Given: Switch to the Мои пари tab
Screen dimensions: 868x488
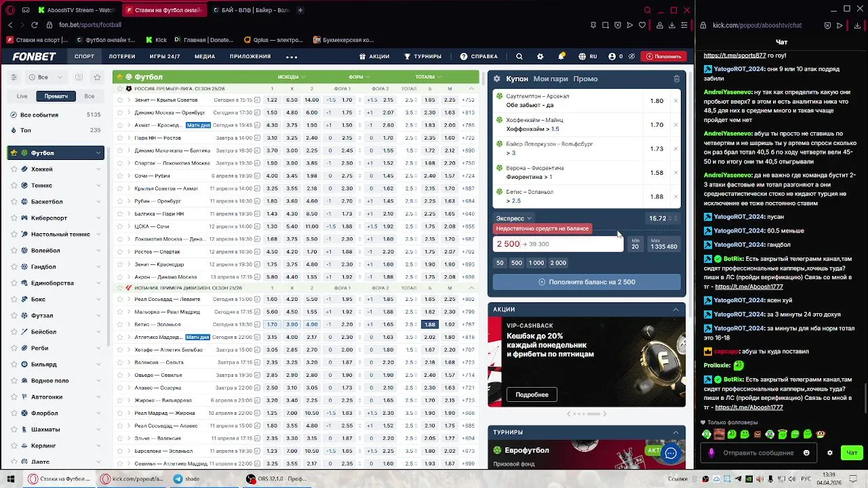Looking at the screenshot, I should point(551,79).
